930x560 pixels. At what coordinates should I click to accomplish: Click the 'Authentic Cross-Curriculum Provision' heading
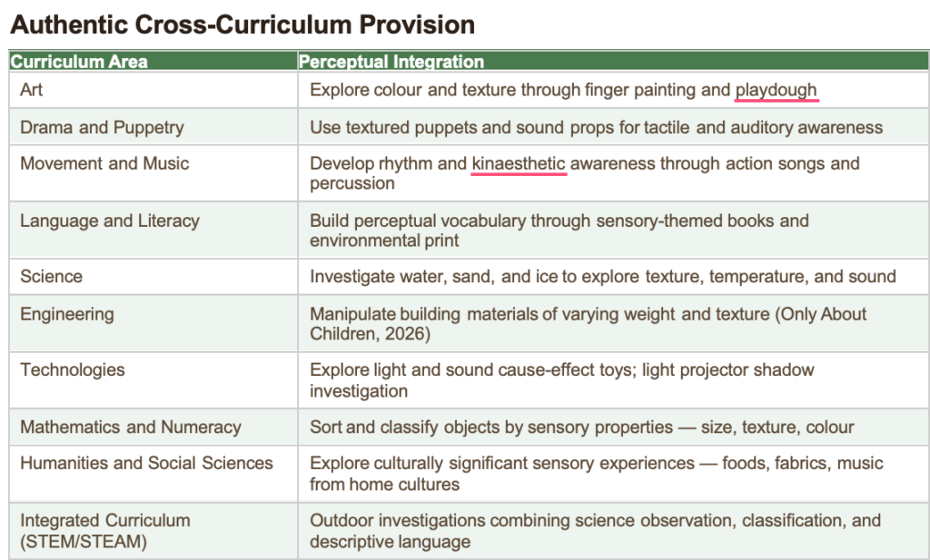pyautogui.click(x=242, y=25)
